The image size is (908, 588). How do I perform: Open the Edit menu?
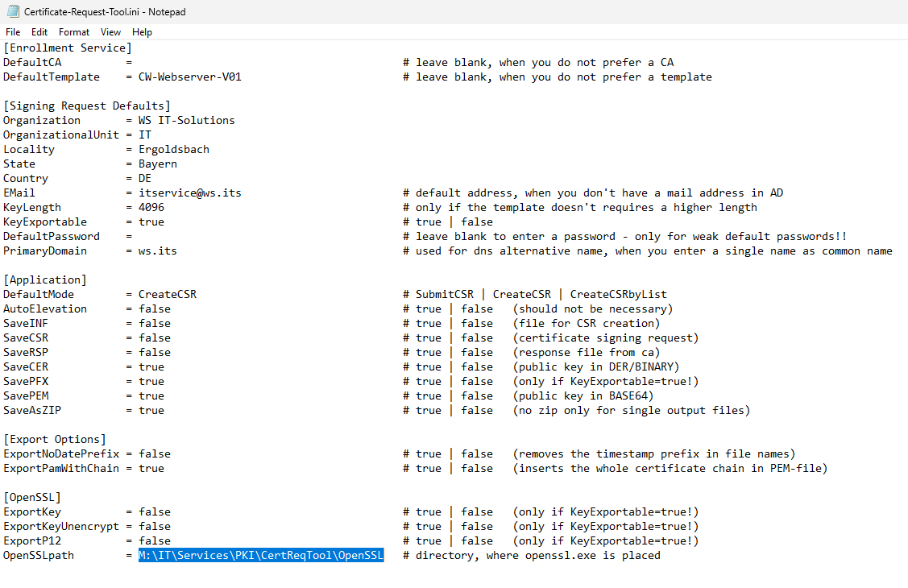tap(39, 32)
